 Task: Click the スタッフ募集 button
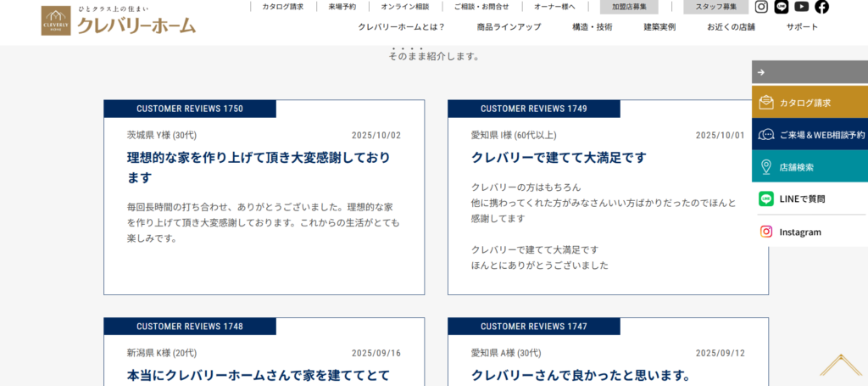(715, 7)
